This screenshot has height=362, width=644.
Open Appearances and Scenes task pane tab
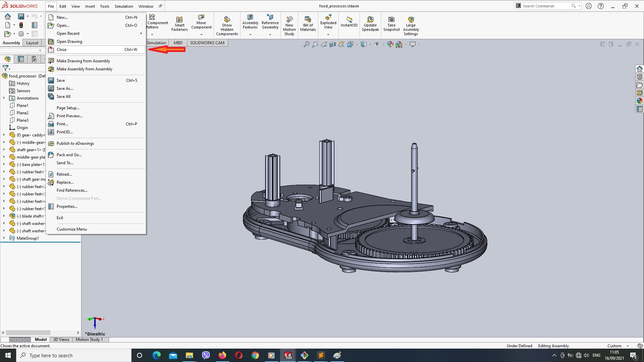(639, 101)
